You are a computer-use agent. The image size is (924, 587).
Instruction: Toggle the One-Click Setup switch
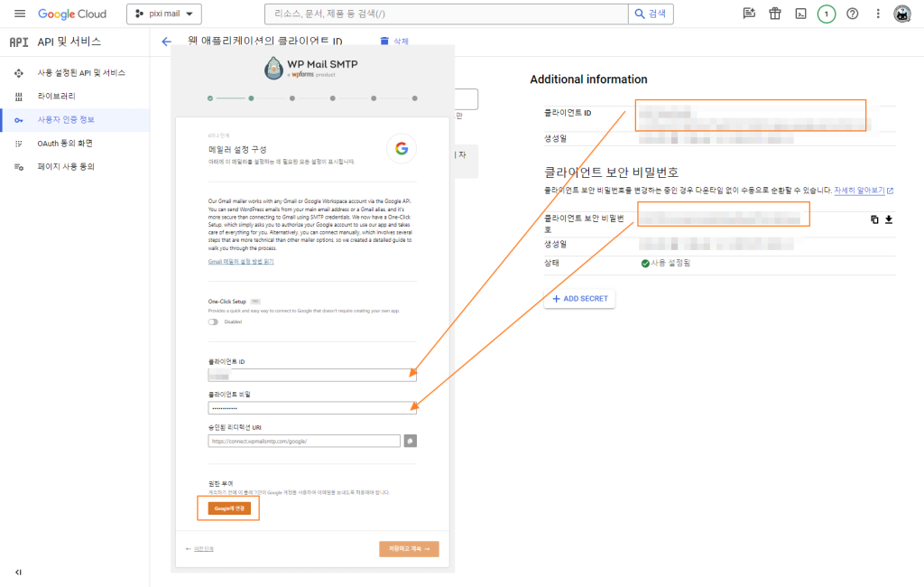coord(214,321)
